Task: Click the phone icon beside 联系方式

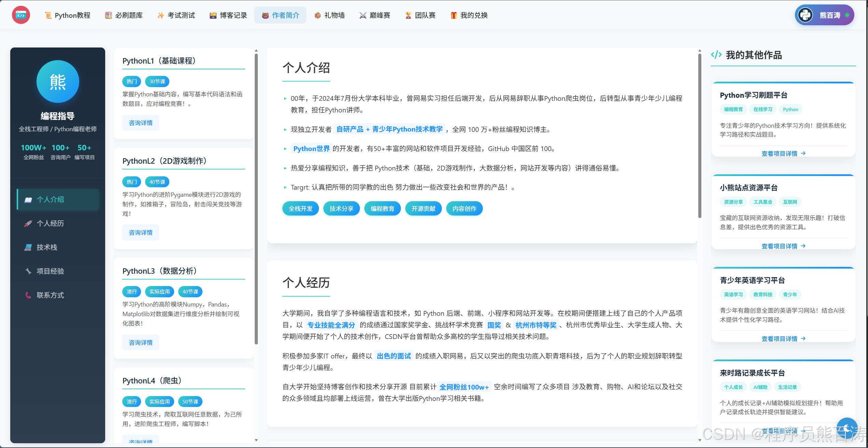Action: (x=28, y=295)
